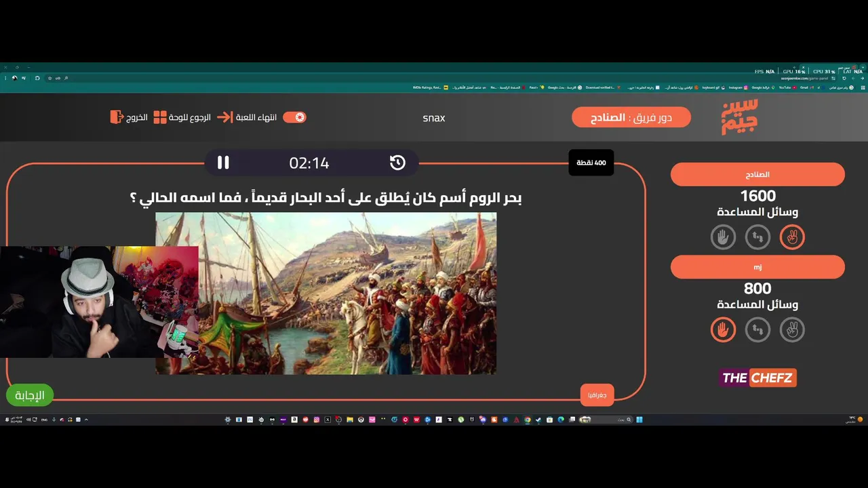Open the YouTube bookmark

click(x=787, y=87)
